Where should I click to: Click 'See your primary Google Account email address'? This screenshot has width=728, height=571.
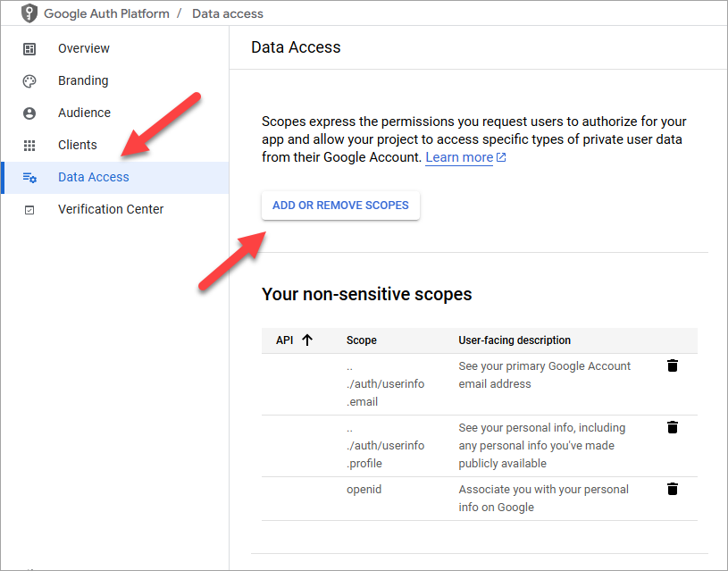[544, 375]
